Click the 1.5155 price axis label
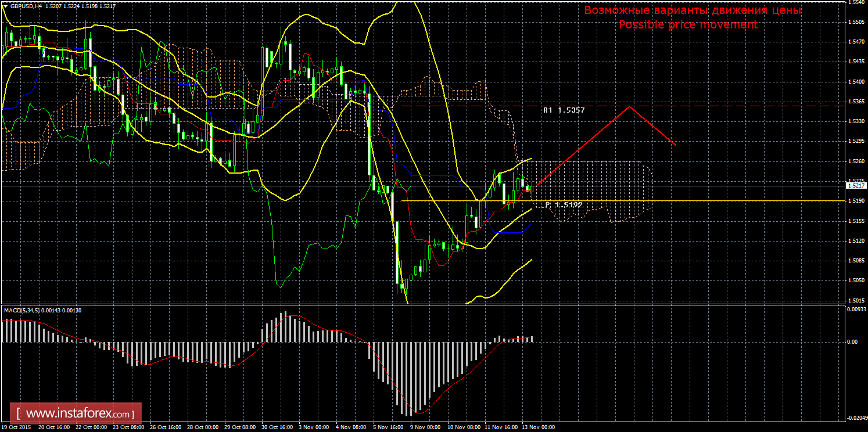 click(x=855, y=221)
